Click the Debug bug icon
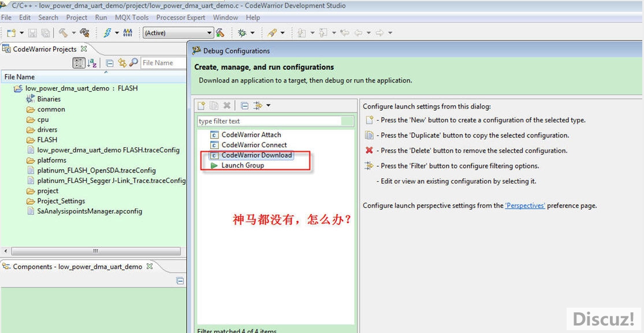Screen dimensions: 644x333 (243, 33)
